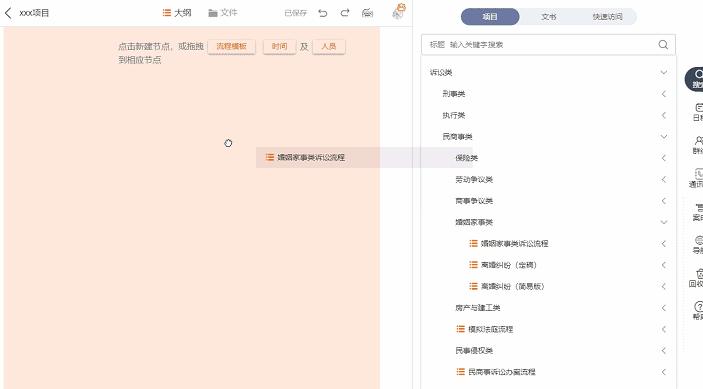Click the 时间 button

tap(279, 46)
